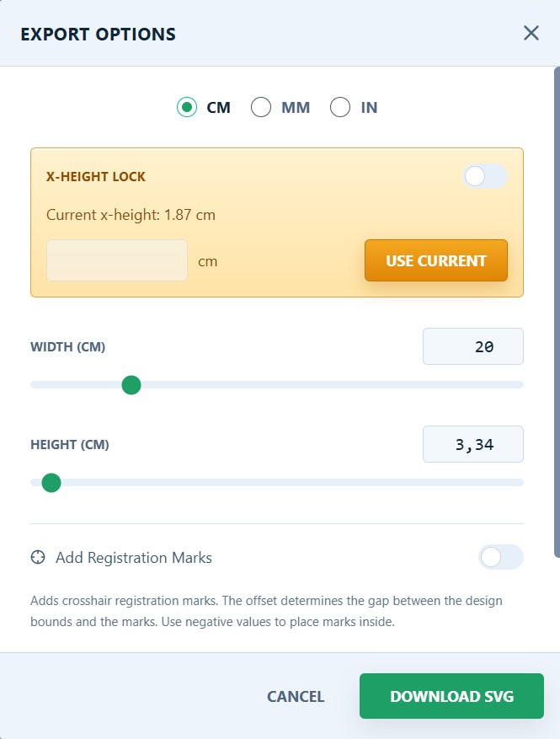This screenshot has width=560, height=739.
Task: Click the crosshair registration marks icon
Action: (38, 557)
